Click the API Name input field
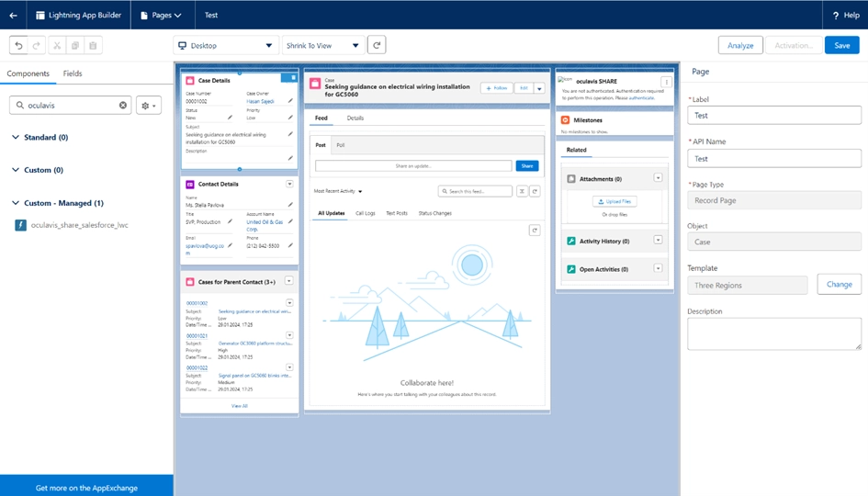868x496 pixels. (x=774, y=158)
